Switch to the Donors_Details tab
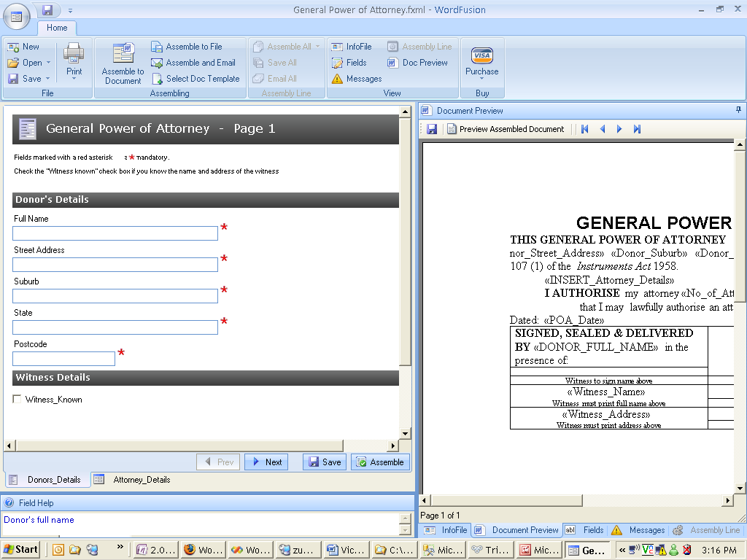The width and height of the screenshot is (747, 560). click(x=47, y=480)
